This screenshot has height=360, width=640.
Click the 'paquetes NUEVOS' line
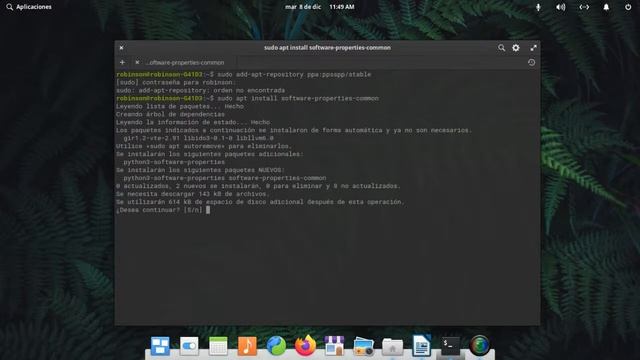pos(200,170)
